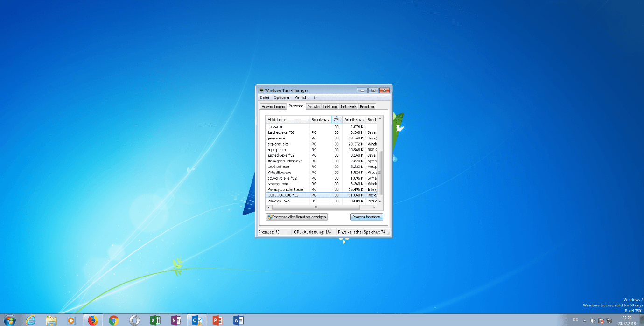Viewport: 644px width, 326px height.
Task: Click the Prozess beenden button
Action: (x=366, y=217)
